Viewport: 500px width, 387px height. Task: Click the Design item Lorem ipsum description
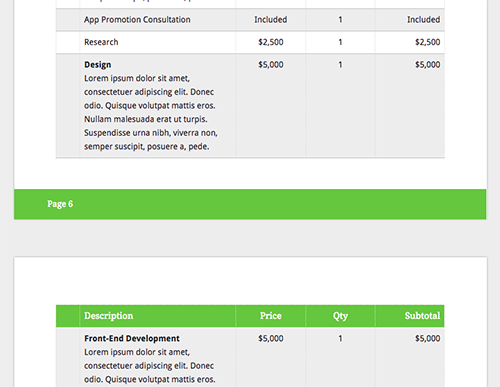click(151, 112)
